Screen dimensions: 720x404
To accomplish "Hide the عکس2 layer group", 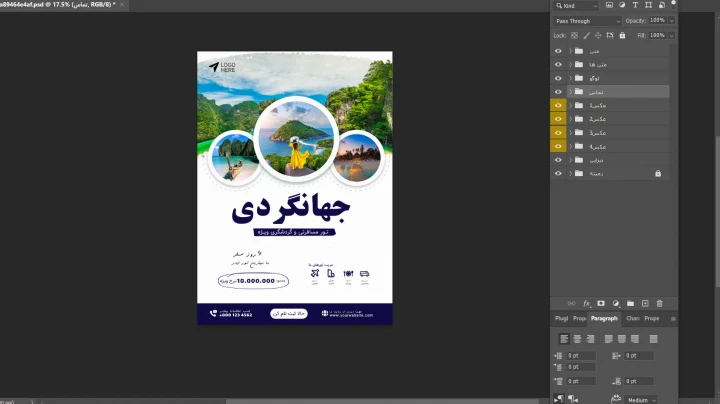I will [558, 119].
